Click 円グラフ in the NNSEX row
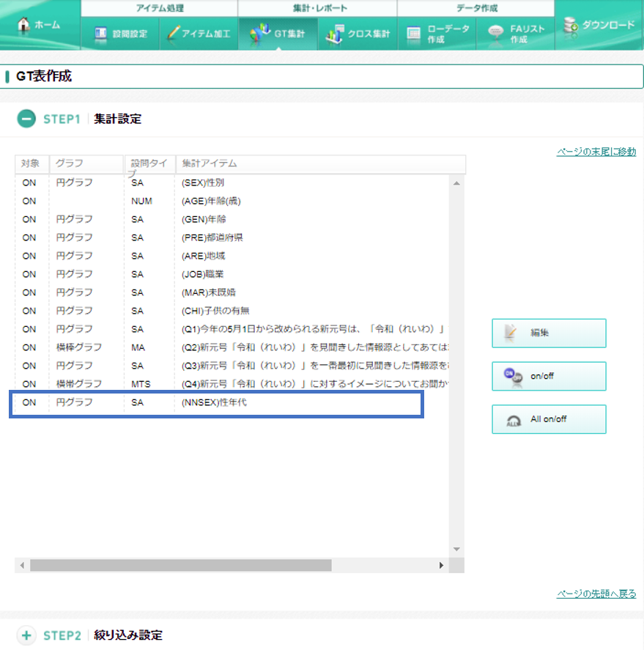The width and height of the screenshot is (644, 650). 74,402
